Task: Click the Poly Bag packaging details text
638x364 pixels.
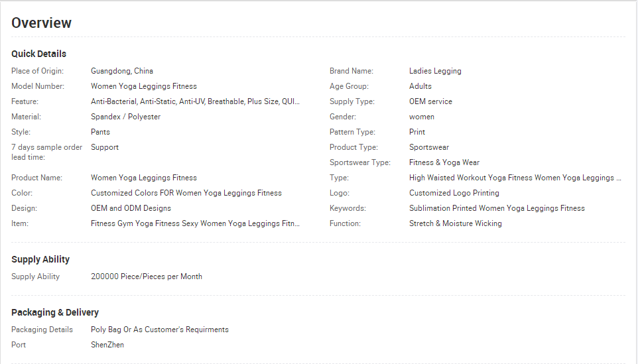Action: coord(159,330)
